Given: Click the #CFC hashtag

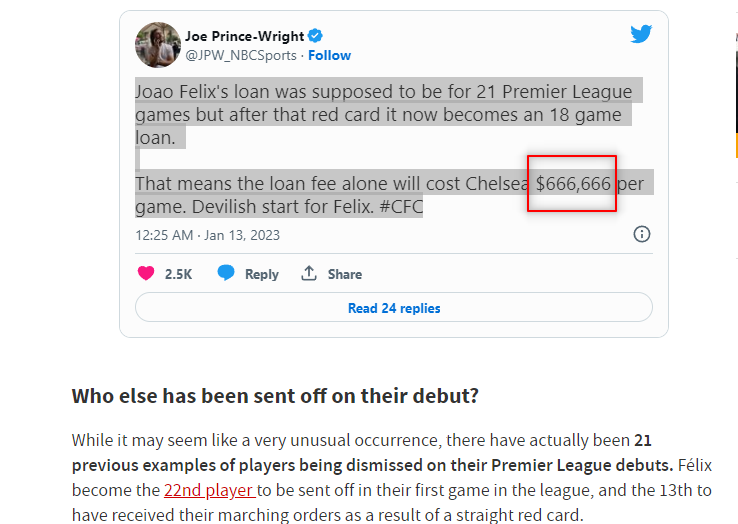Looking at the screenshot, I should tap(399, 207).
